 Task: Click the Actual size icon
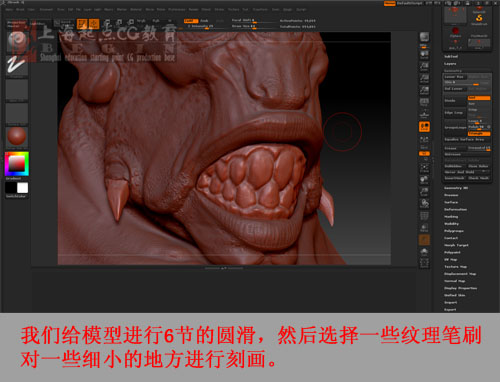coord(424,79)
